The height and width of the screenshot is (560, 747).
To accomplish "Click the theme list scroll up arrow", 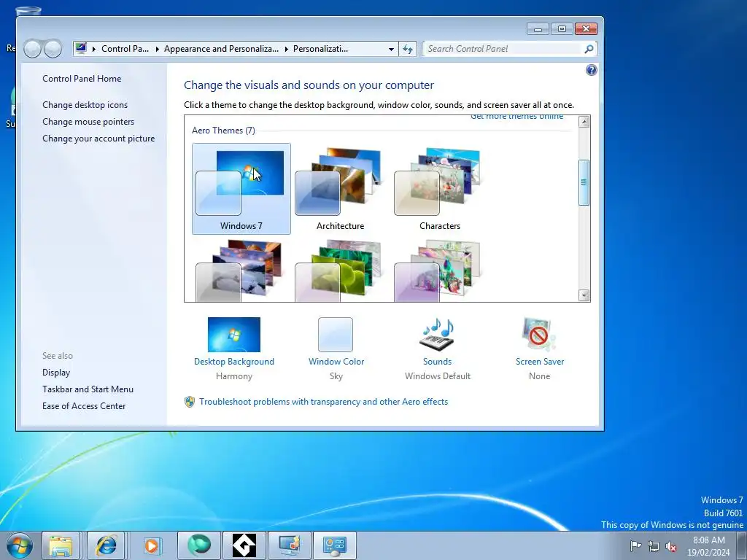I will coord(584,122).
